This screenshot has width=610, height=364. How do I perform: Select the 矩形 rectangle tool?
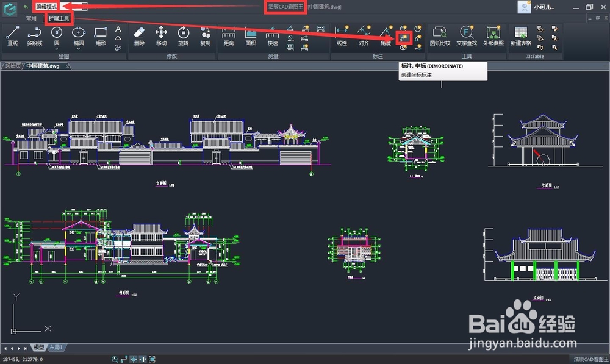click(x=101, y=36)
